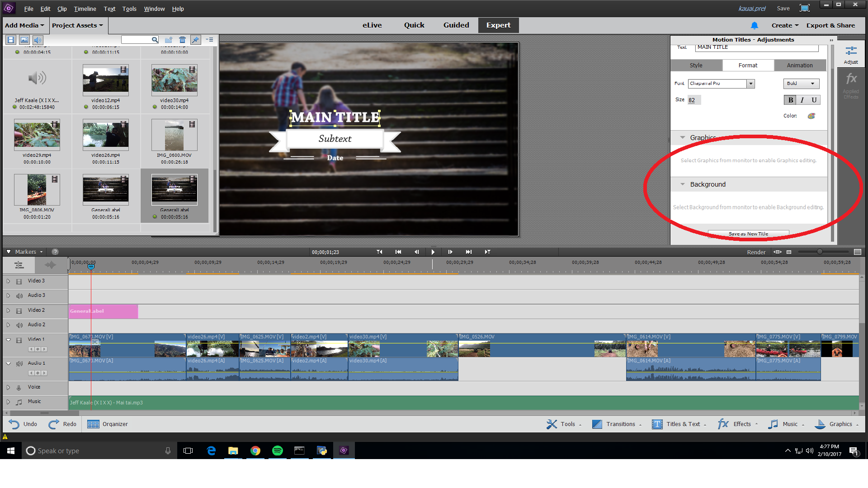This screenshot has width=868, height=488.
Task: Step back one frame
Action: coord(416,252)
